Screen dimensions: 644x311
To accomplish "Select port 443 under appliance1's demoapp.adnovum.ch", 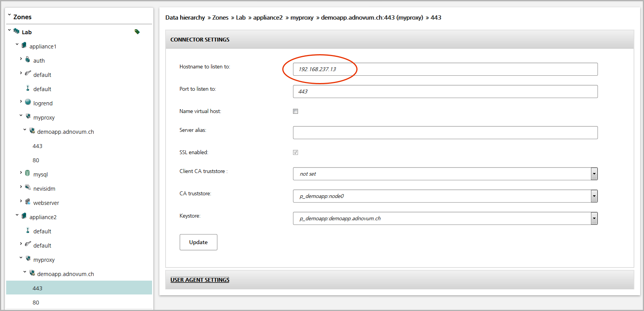I will point(38,146).
